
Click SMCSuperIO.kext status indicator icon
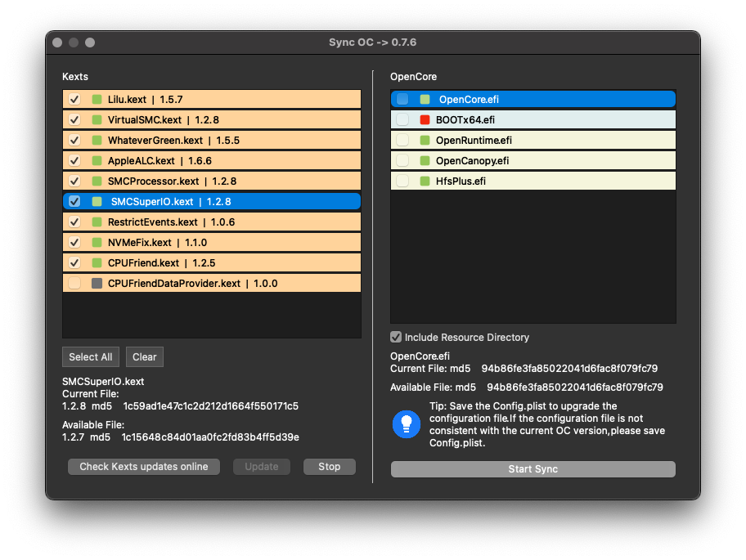pyautogui.click(x=97, y=202)
